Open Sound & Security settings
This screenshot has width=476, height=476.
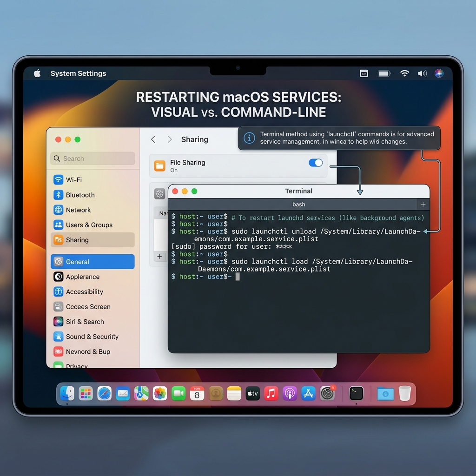(x=93, y=337)
